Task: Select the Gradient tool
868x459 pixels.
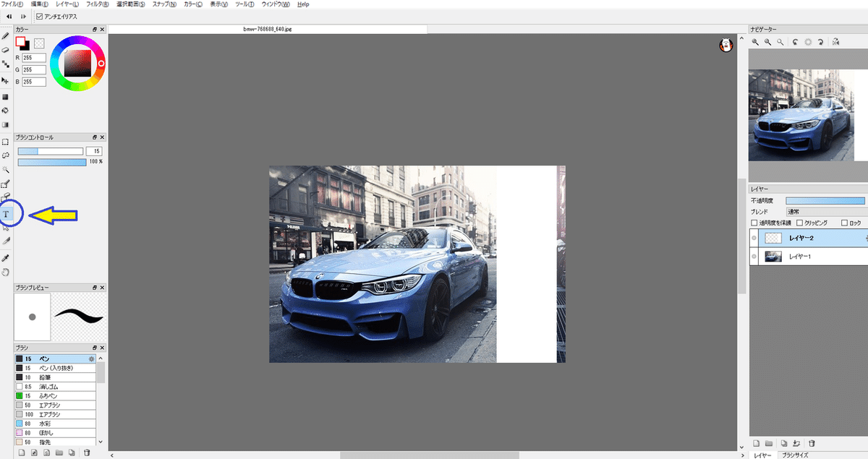Action: tap(5, 125)
